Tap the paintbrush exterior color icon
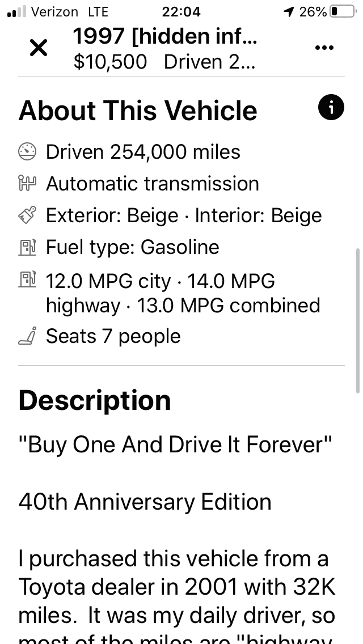Viewport: 363px width, 644px height. coord(27,215)
